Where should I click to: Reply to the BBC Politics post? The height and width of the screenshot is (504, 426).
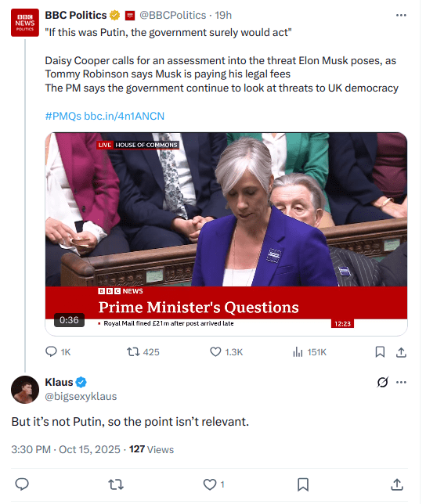tap(57, 352)
